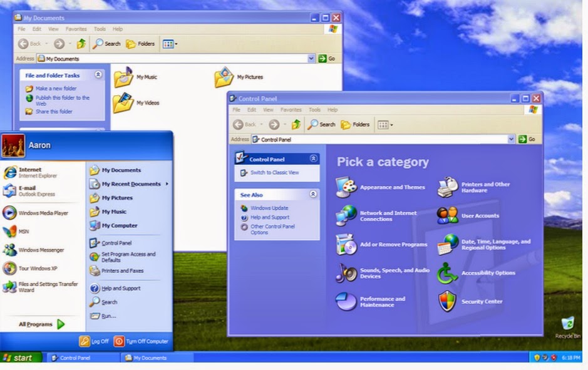
Task: Open Edit menu in My Documents window
Action: [36, 29]
